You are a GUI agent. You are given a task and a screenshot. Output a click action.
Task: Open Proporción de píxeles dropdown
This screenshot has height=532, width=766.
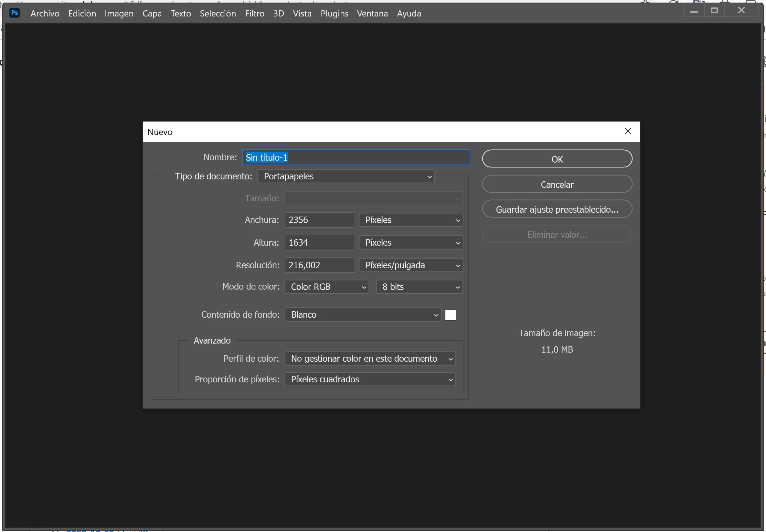tap(370, 379)
